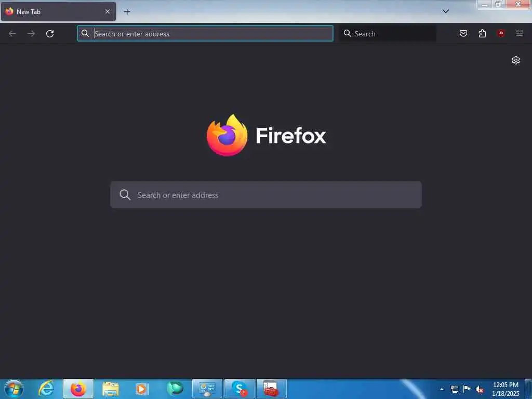This screenshot has height=399, width=532.
Task: Expand the List all tabs chevron
Action: (446, 11)
